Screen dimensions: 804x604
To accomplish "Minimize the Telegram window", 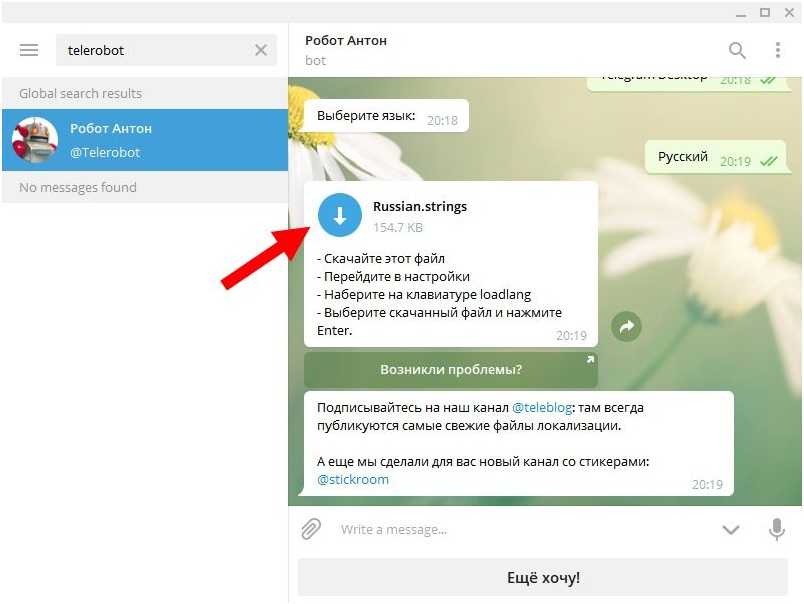I will tap(740, 13).
